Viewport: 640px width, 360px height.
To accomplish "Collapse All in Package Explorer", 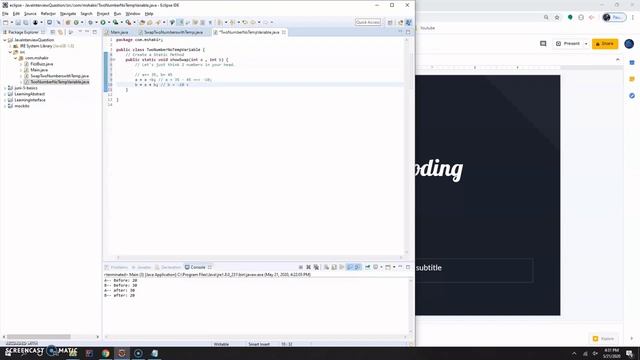I will click(53, 32).
